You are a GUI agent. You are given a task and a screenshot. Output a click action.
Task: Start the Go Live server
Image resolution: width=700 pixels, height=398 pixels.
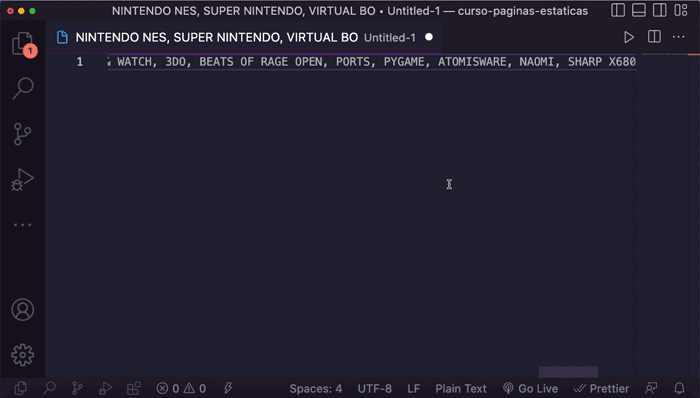pyautogui.click(x=530, y=389)
